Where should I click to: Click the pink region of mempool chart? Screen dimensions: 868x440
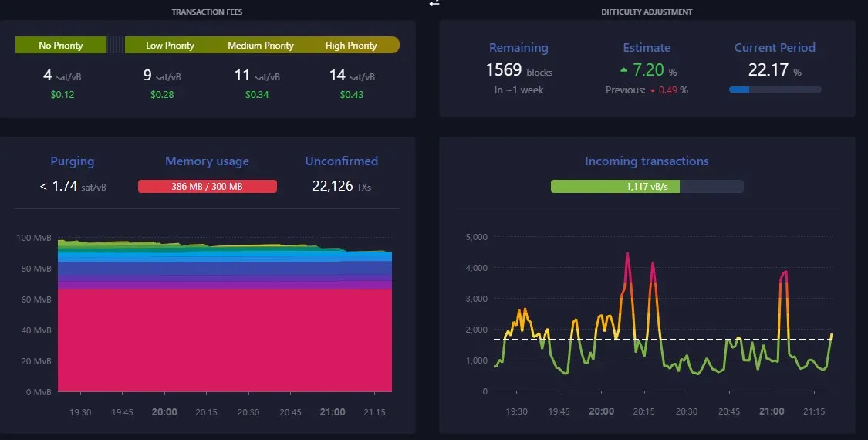coord(224,340)
